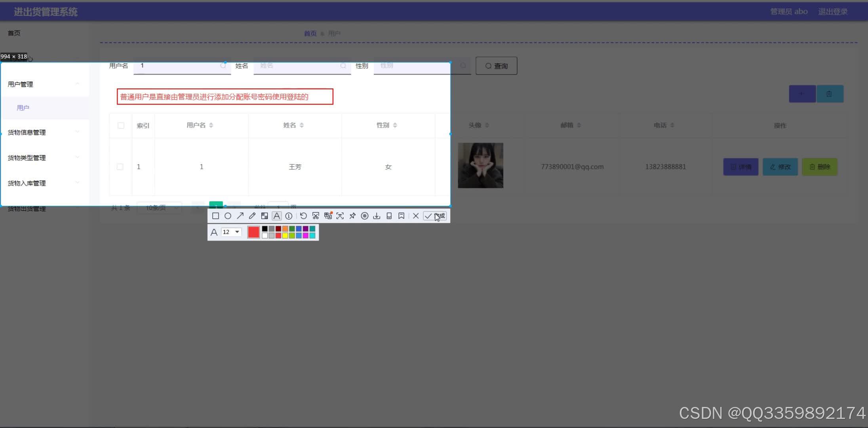Select the rectangle annotation tool
Image resolution: width=868 pixels, height=428 pixels.
216,216
